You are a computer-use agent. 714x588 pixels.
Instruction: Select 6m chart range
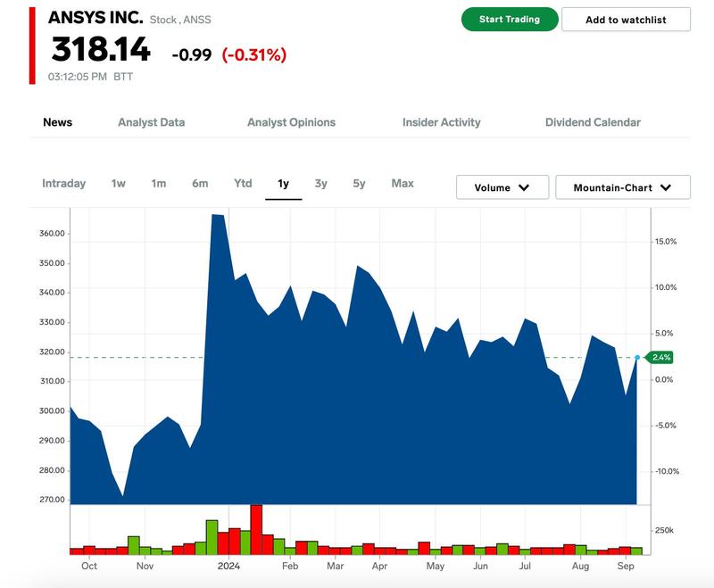tap(200, 184)
